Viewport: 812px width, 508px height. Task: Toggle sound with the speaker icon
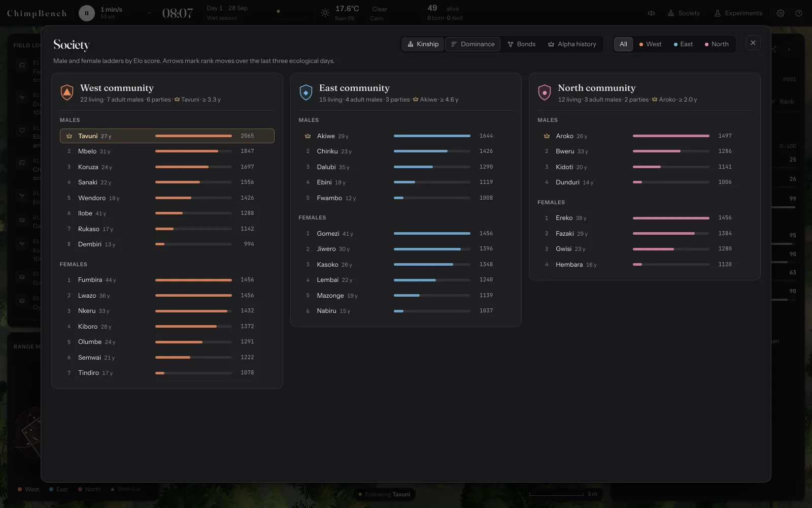click(651, 13)
